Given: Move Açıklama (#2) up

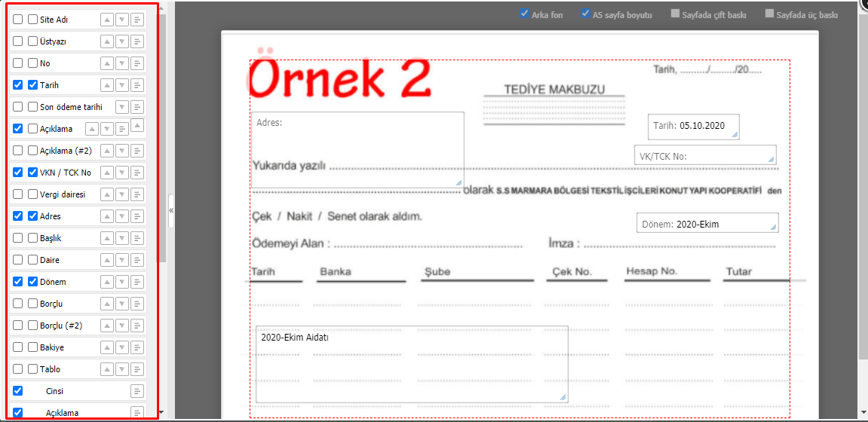Looking at the screenshot, I should (107, 151).
